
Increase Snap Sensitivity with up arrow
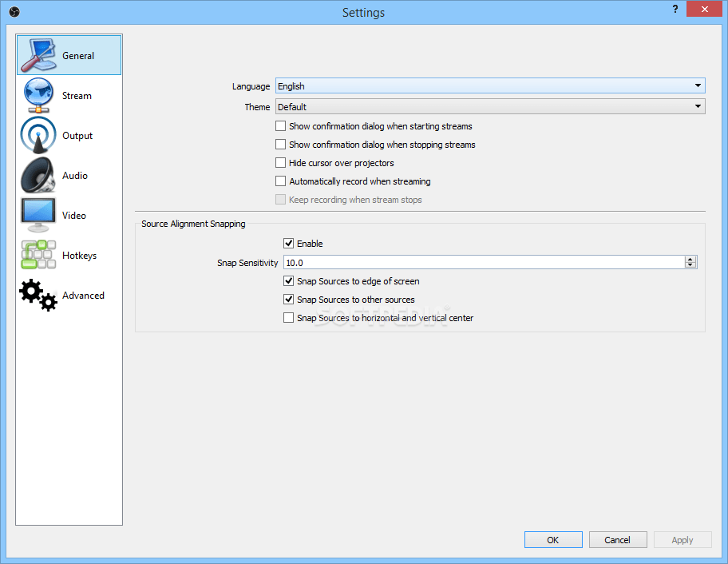690,259
